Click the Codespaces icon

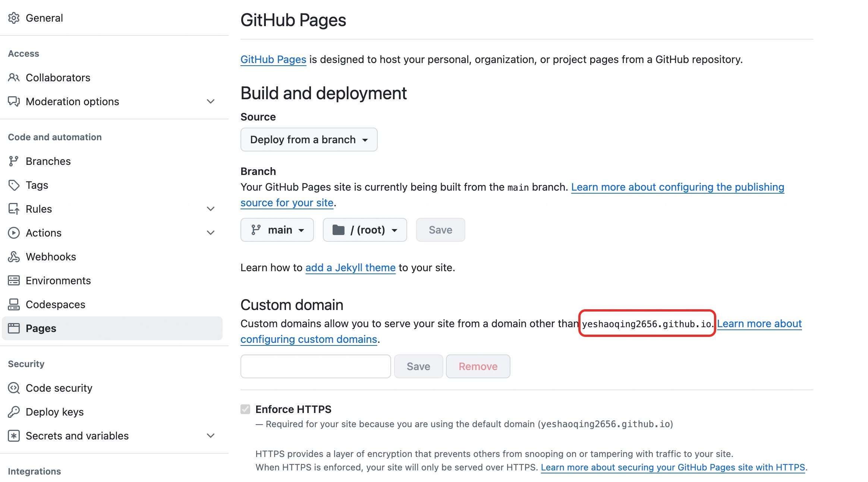point(14,304)
